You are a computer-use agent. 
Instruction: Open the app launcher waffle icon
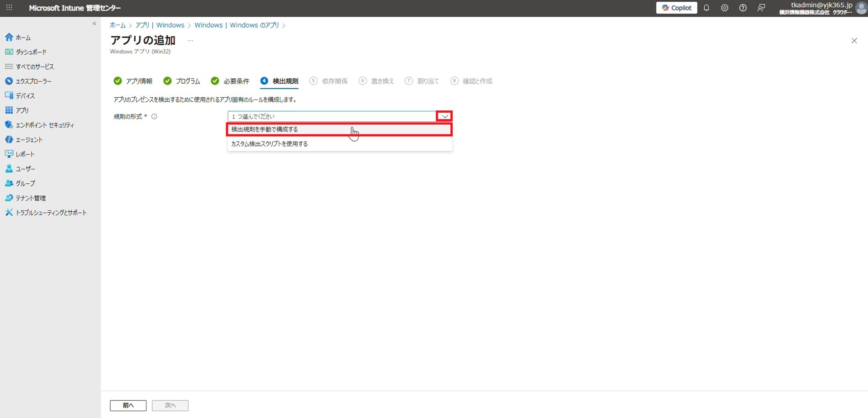pos(9,8)
